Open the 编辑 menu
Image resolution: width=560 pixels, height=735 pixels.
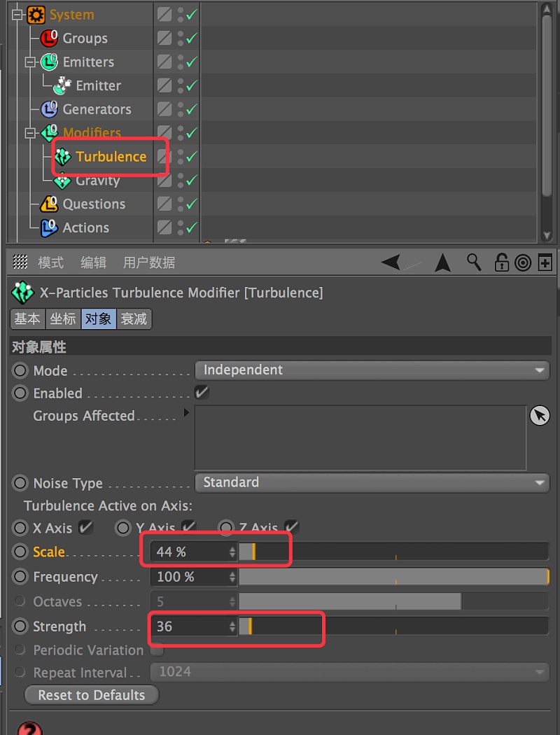click(x=93, y=262)
